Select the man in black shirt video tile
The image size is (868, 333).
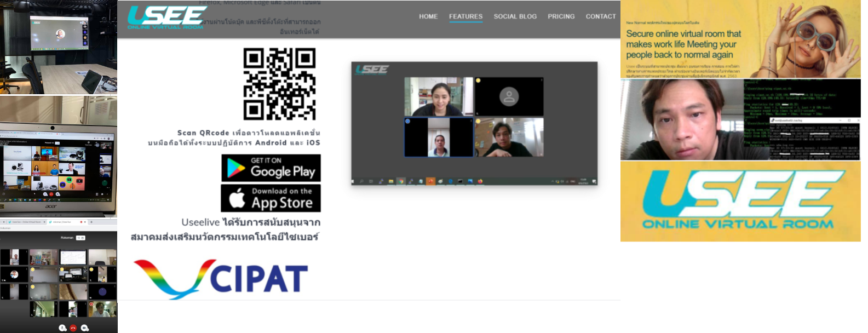[509, 137]
